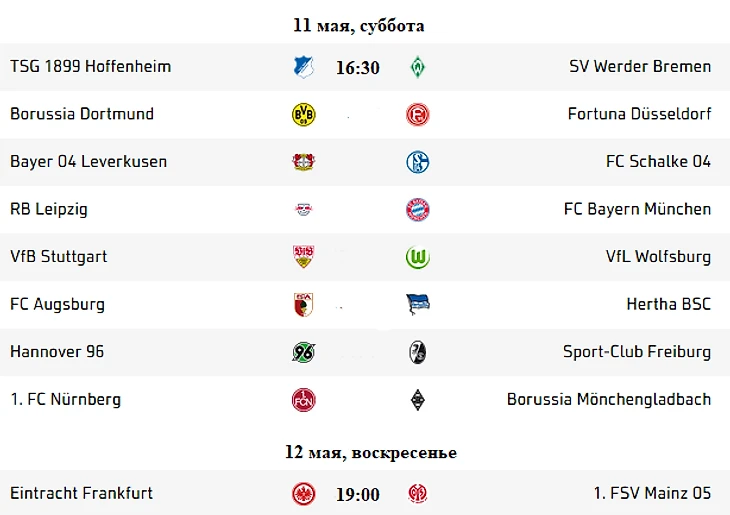Click the Hertha BSC flag logo
The height and width of the screenshot is (515, 730).
coord(417,304)
